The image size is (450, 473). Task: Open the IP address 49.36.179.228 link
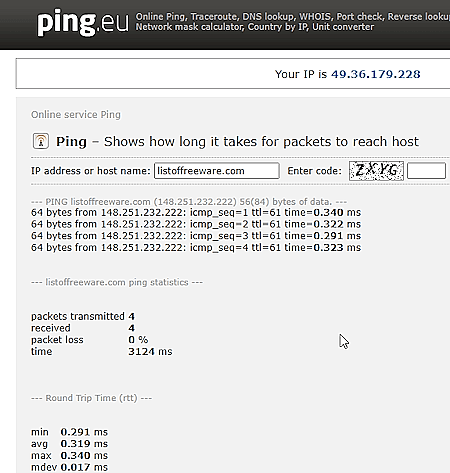click(376, 74)
